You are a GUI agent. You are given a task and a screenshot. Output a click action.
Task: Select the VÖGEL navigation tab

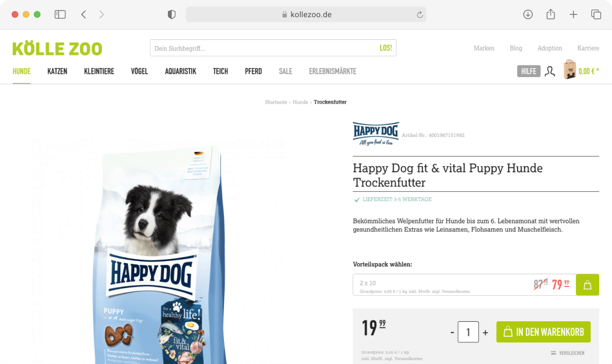[x=139, y=71]
